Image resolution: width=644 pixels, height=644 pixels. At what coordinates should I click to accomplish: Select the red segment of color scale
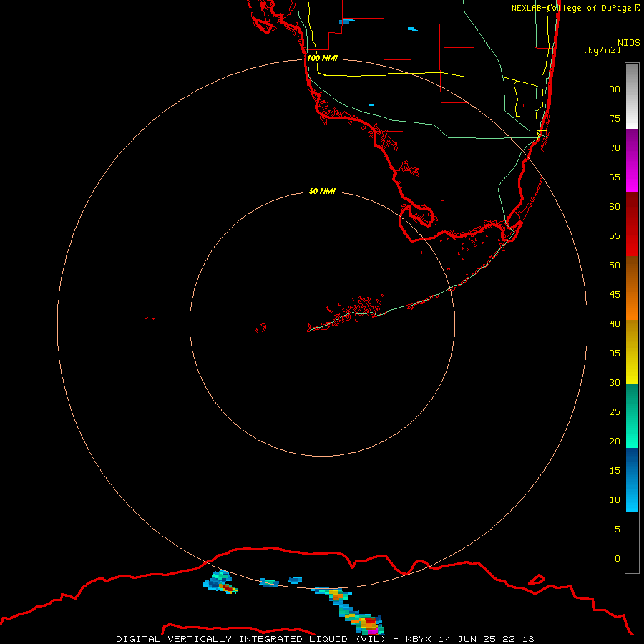click(x=632, y=224)
